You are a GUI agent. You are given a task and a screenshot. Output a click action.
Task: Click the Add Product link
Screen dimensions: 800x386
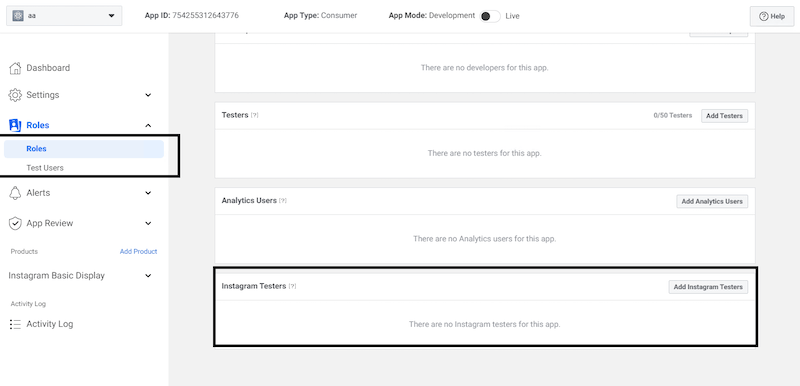click(x=138, y=251)
